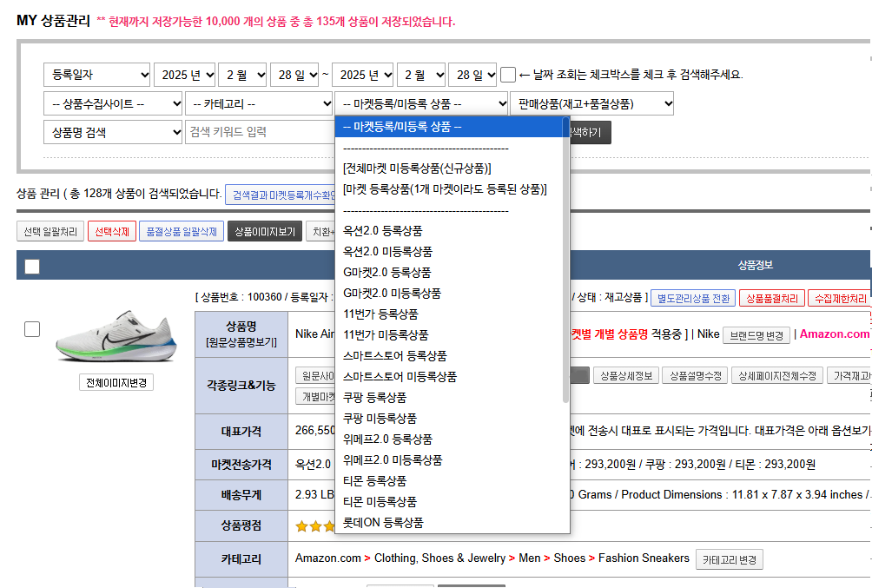Tick the Nike product row checkbox
Screen dimensions: 872x588
point(32,329)
